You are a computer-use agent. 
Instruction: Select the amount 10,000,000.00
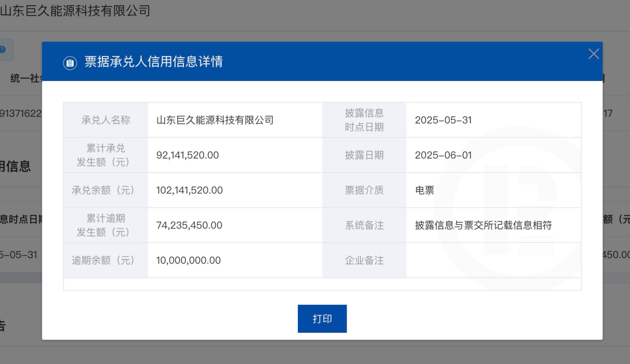[x=188, y=260]
